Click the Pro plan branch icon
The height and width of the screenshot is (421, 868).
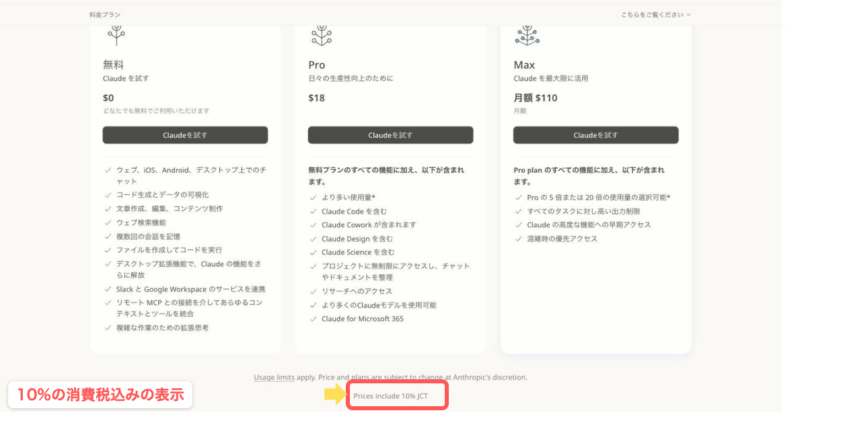322,34
